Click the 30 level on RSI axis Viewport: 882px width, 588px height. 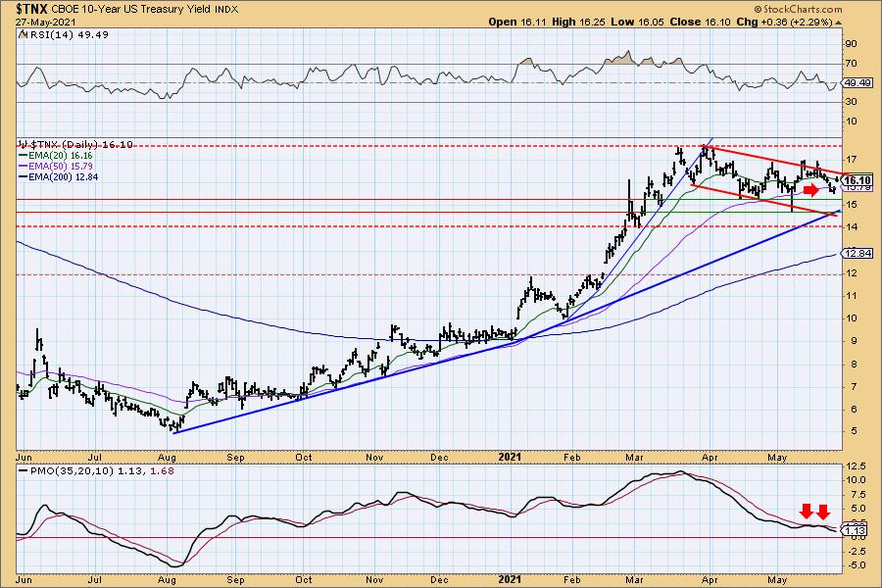click(x=851, y=102)
